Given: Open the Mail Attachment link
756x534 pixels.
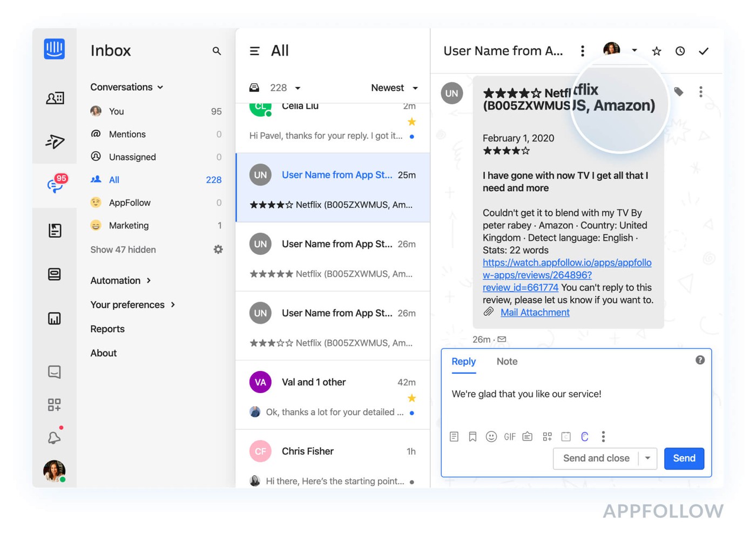Looking at the screenshot, I should [x=535, y=313].
